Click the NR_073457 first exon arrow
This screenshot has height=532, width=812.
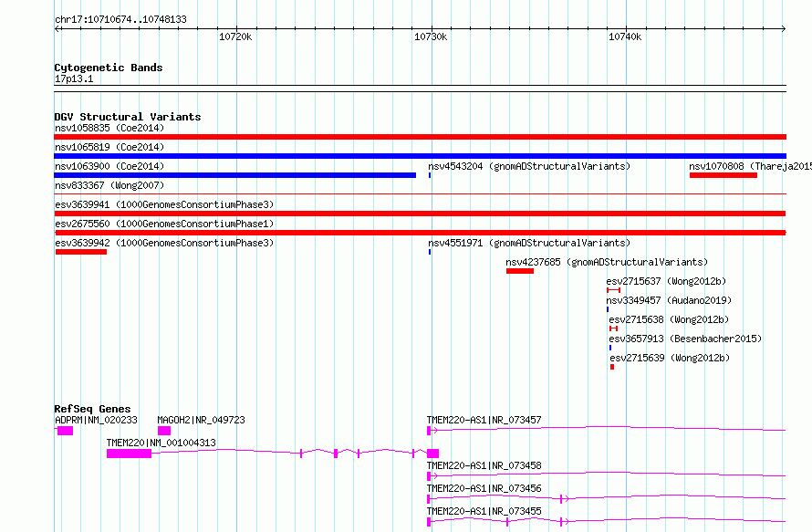[432, 431]
